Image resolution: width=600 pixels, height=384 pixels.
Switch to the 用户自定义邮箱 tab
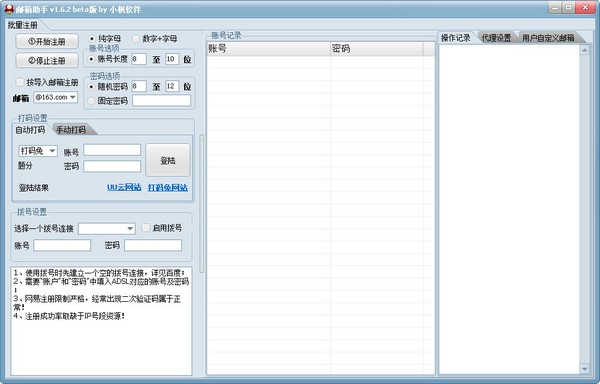(548, 38)
